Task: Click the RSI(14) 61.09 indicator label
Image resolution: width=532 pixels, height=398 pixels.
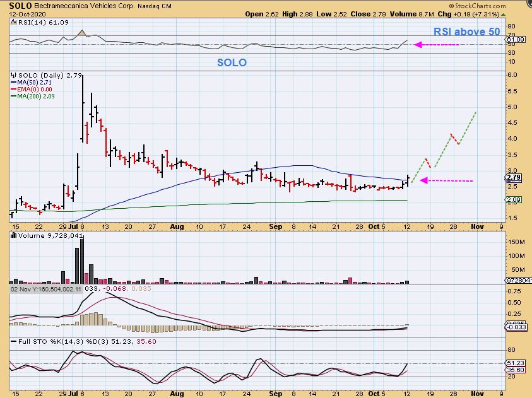Action: coord(43,22)
